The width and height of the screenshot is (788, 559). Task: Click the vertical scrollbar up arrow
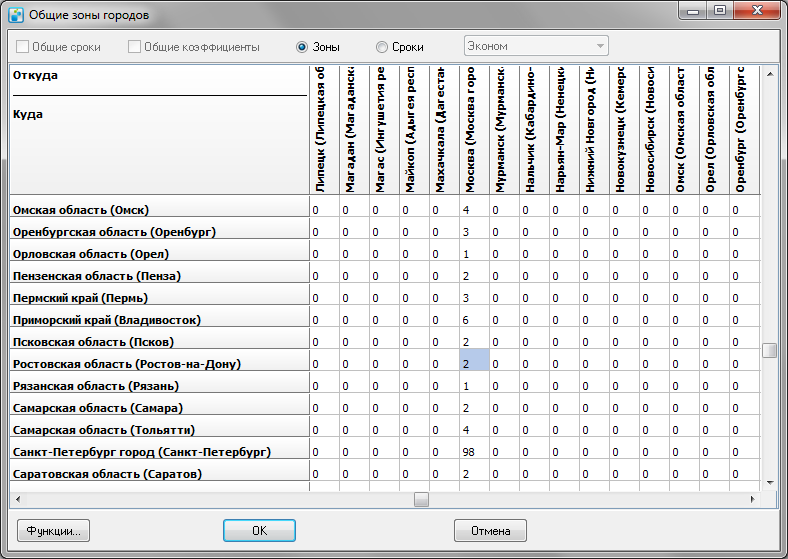[770, 74]
